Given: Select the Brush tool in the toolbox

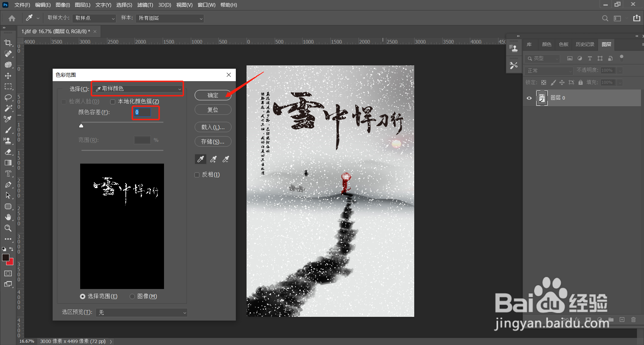Looking at the screenshot, I should pos(8,130).
